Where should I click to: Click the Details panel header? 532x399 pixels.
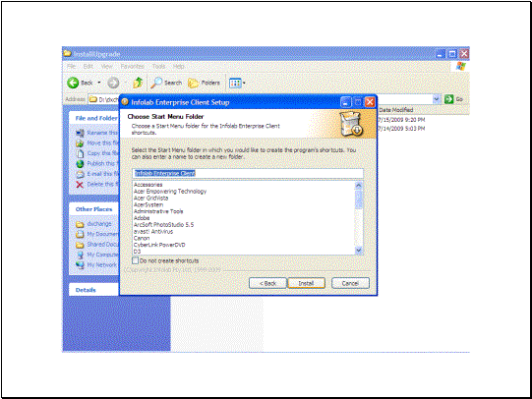[93, 290]
